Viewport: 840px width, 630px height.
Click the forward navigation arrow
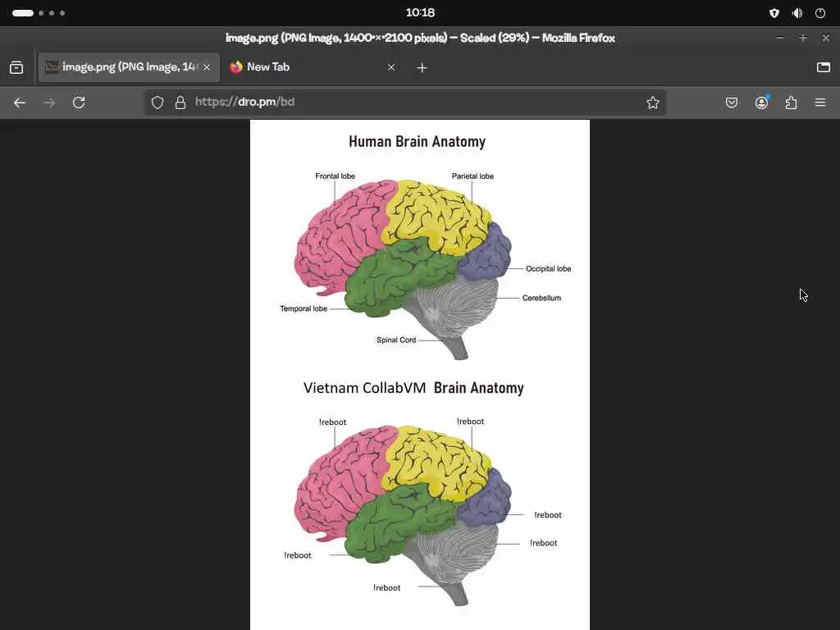tap(49, 103)
